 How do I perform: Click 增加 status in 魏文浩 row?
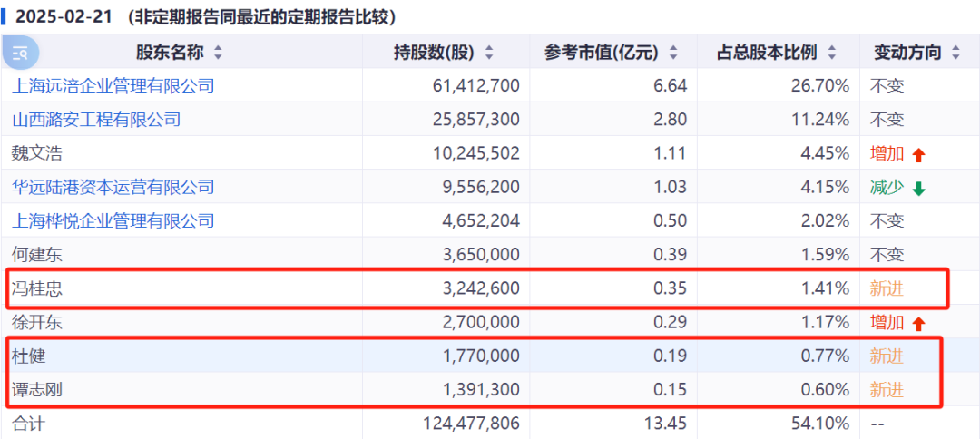tap(887, 153)
